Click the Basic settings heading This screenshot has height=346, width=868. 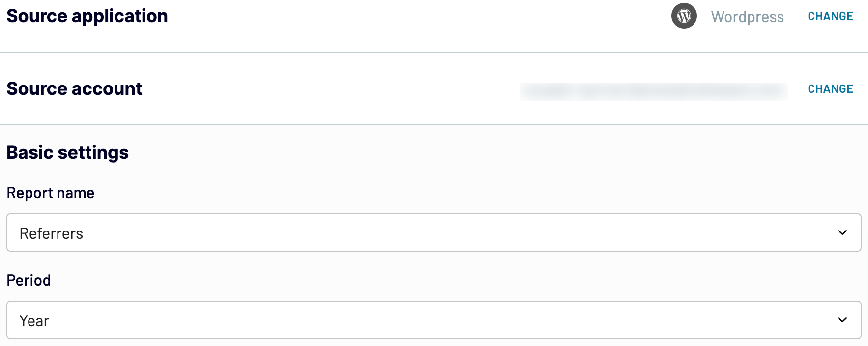coord(67,153)
